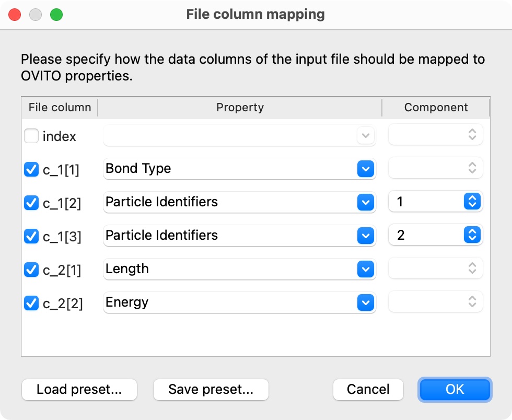
Task: Open component selector showing value 2
Action: coord(472,236)
